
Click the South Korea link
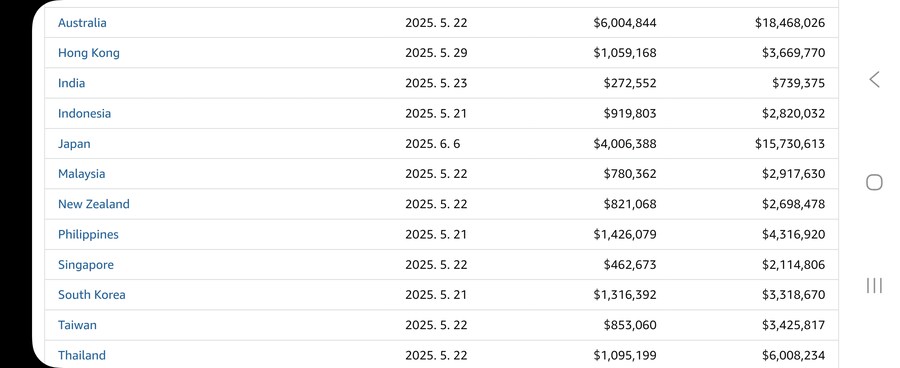92,295
